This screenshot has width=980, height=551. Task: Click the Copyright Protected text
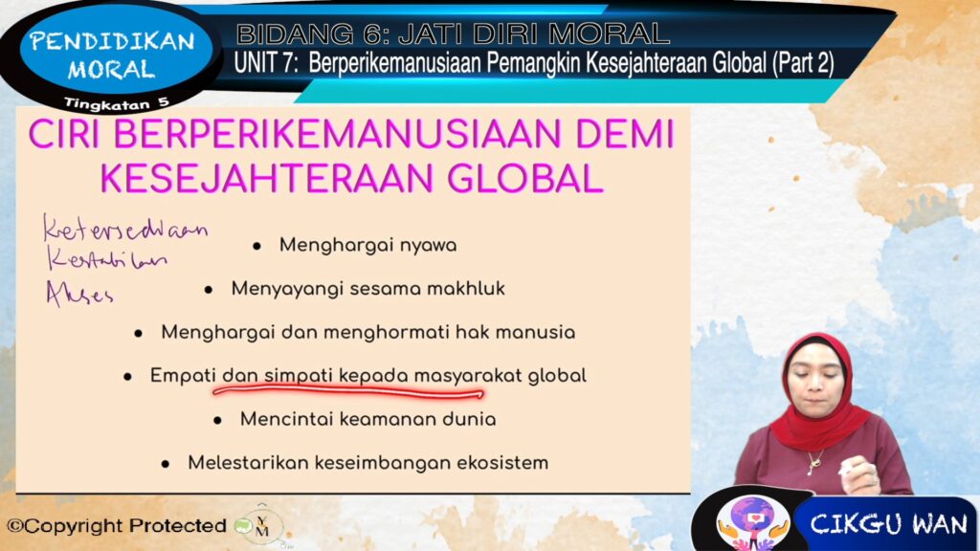117,525
